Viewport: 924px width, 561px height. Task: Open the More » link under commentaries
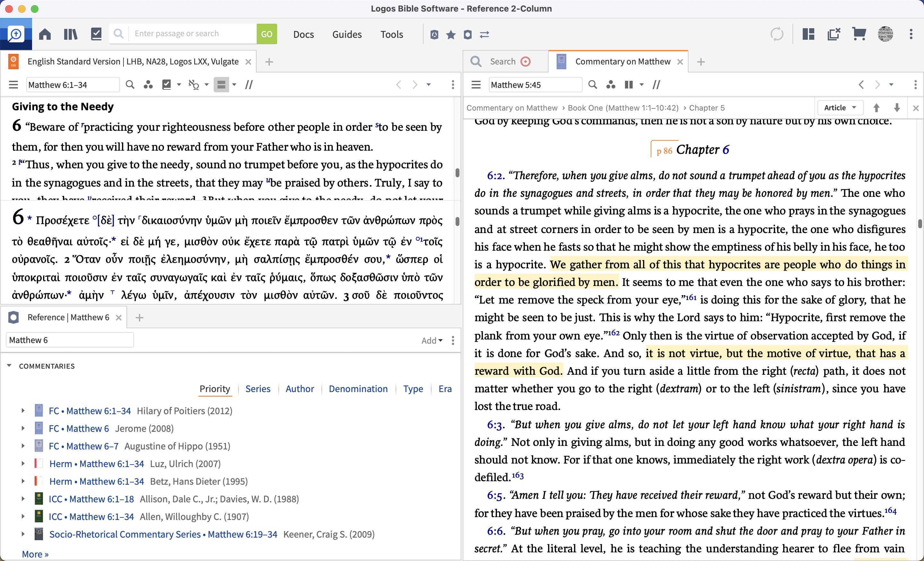click(35, 554)
